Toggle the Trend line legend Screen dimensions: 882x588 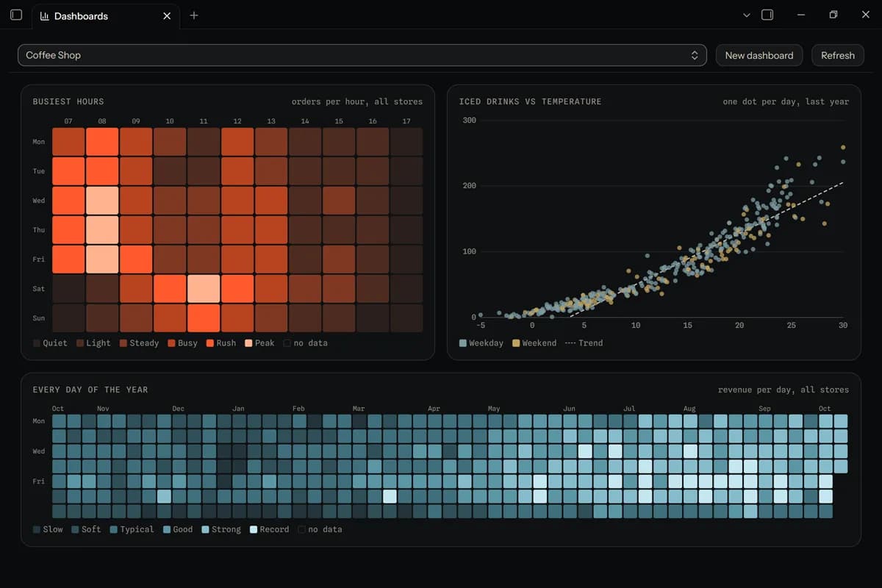583,343
